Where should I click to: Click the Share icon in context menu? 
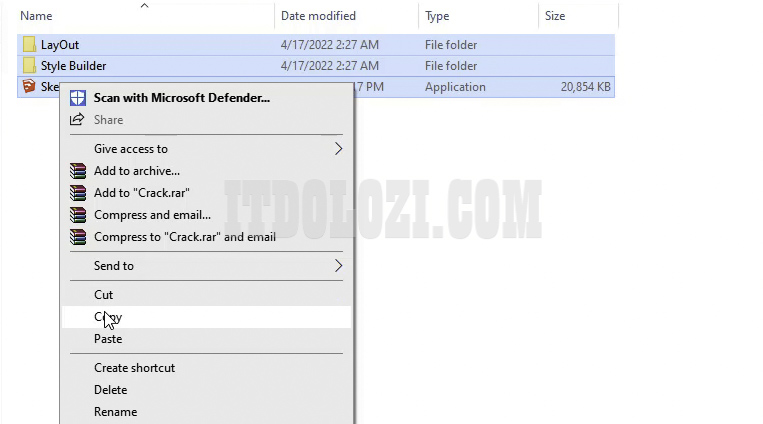click(78, 120)
